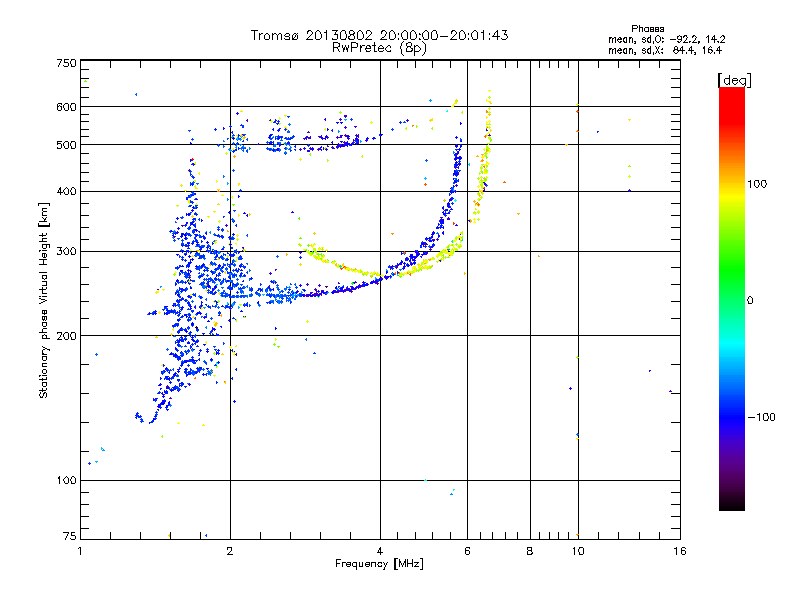This screenshot has width=800, height=600.
Task: Click the x-axis label '16'
Action: point(680,551)
